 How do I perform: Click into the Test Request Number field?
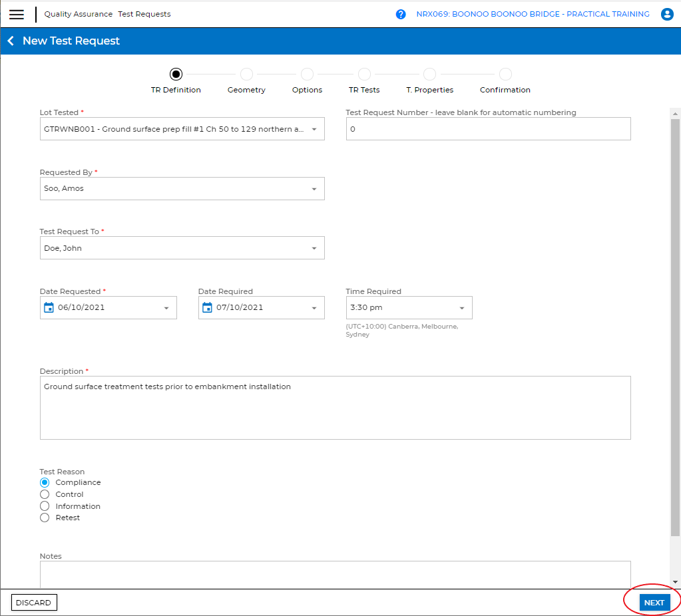(488, 129)
